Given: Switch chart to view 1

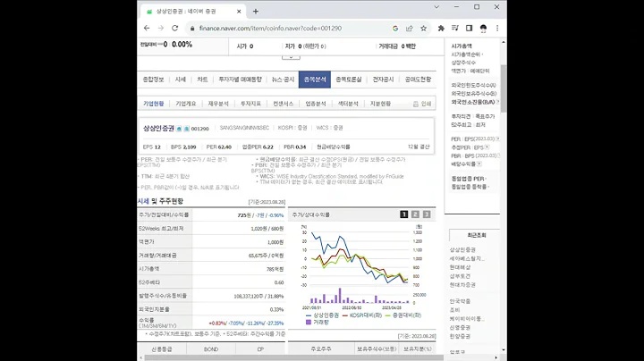Looking at the screenshot, I should (x=403, y=214).
